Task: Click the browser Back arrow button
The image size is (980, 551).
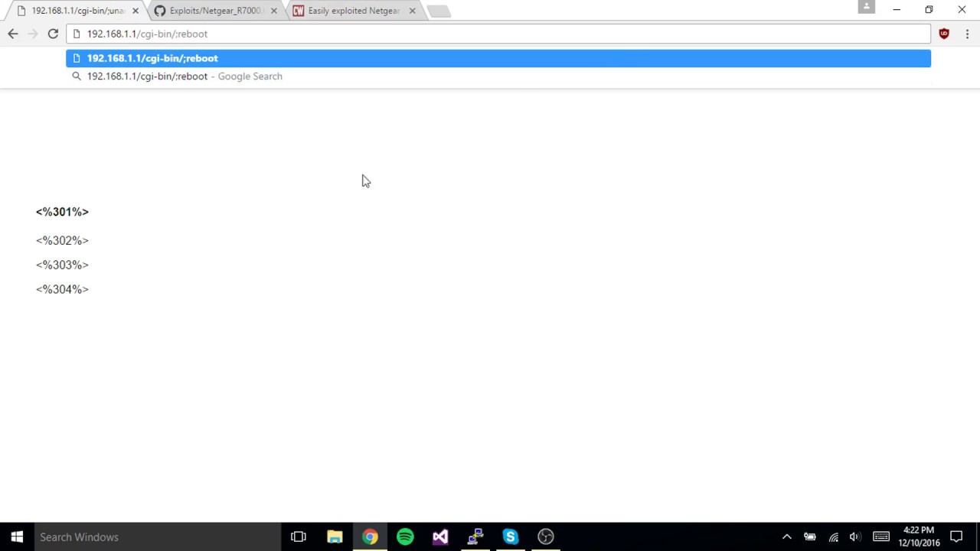Action: coord(13,34)
